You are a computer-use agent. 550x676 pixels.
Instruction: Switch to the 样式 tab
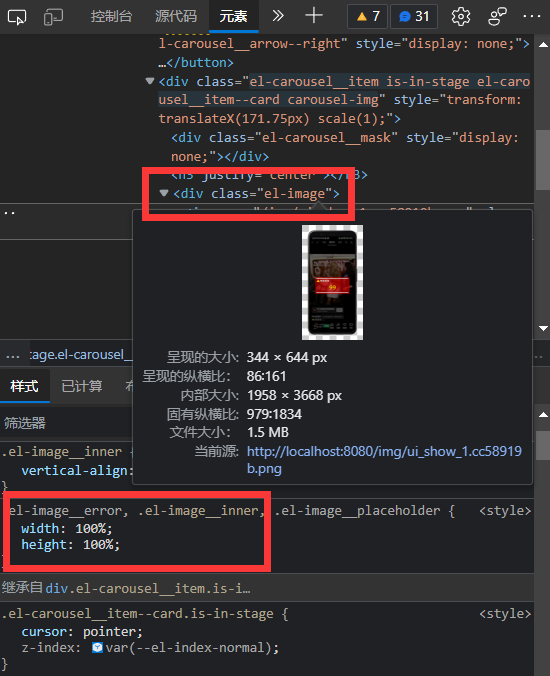pyautogui.click(x=25, y=386)
